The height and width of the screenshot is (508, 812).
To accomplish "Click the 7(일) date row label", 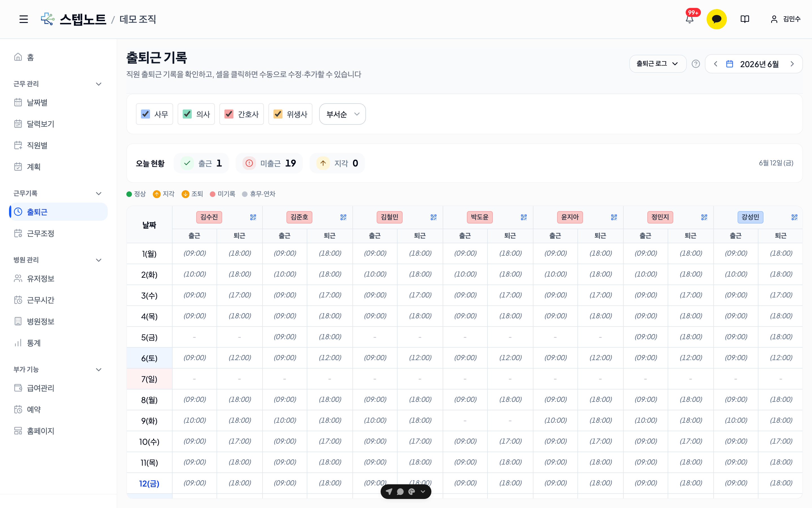I will click(x=149, y=379).
